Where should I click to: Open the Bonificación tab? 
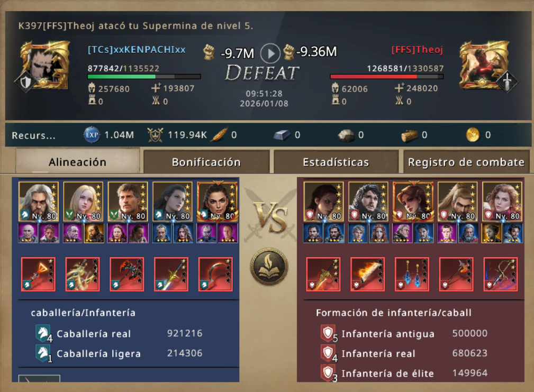point(206,162)
